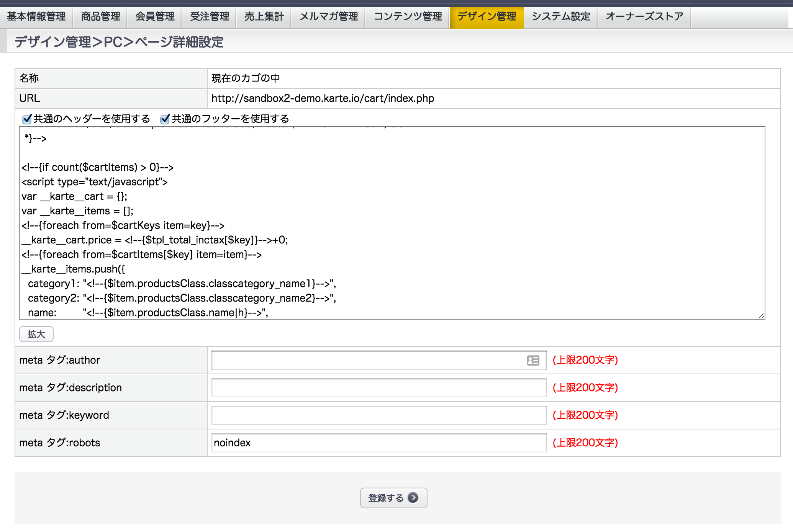793x532 pixels.
Task: Click the 現在のカゴの中 name text
Action: [x=246, y=78]
